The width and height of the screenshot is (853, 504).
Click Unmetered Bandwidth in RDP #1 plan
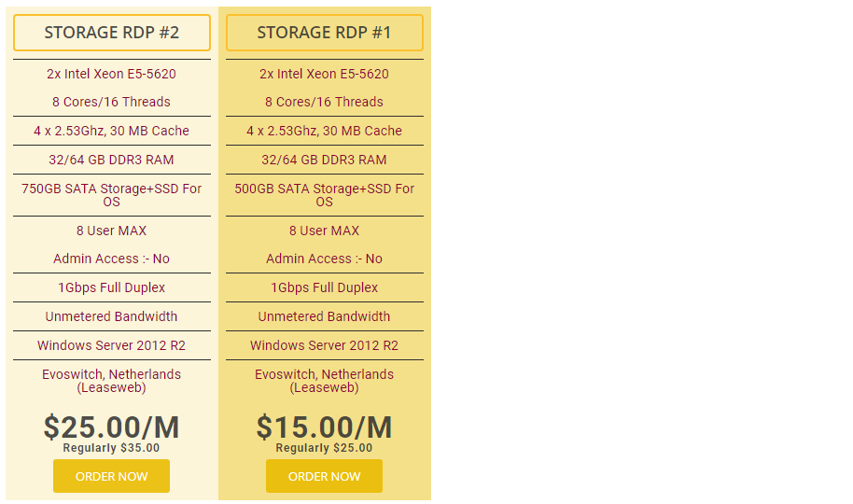pos(324,316)
